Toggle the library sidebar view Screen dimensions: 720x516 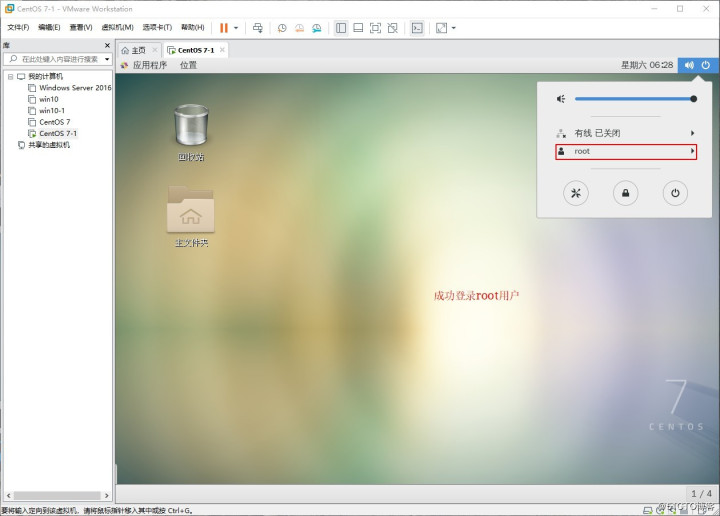[x=341, y=28]
